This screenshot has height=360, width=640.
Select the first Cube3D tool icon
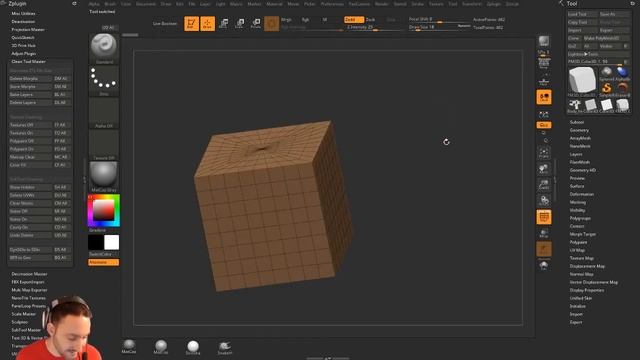[x=591, y=105]
